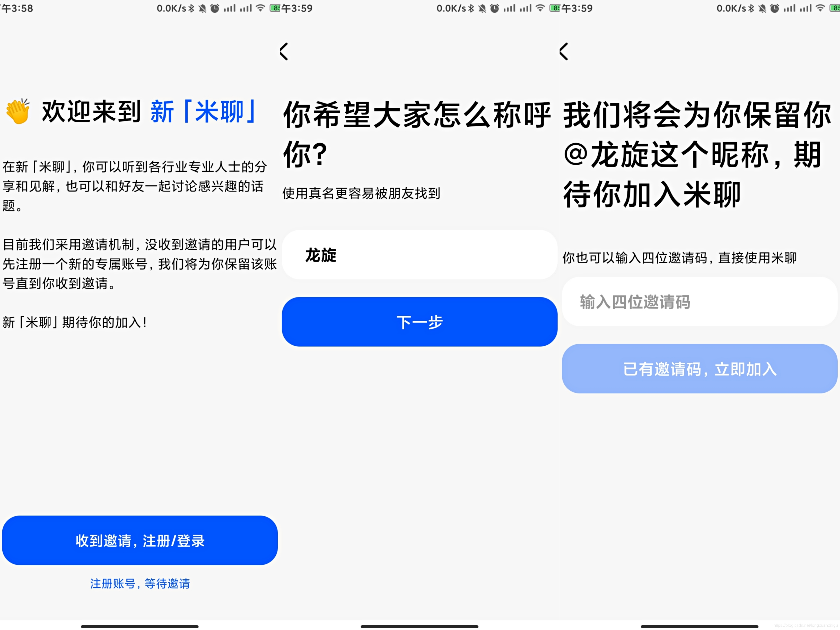Focus the 输入四位邀请码 input field
The width and height of the screenshot is (840, 630).
tap(699, 302)
